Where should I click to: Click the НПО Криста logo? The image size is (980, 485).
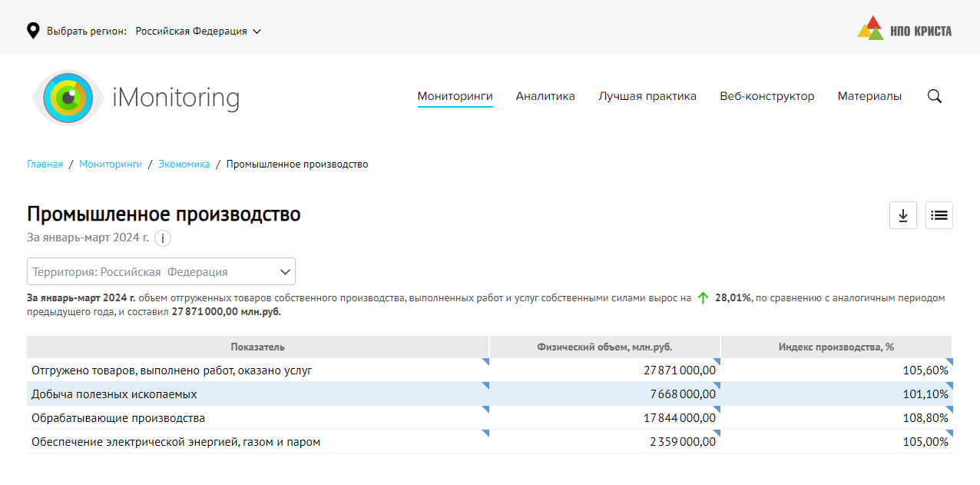pos(904,29)
